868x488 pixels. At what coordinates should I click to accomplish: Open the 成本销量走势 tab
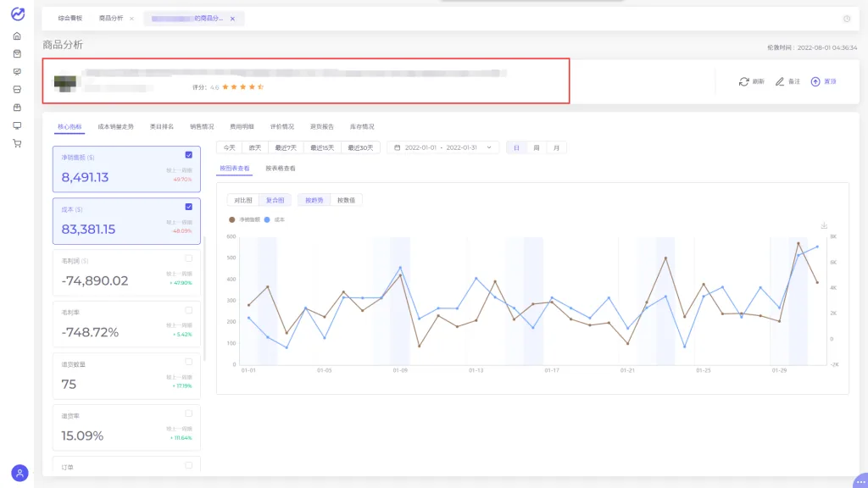tap(115, 127)
